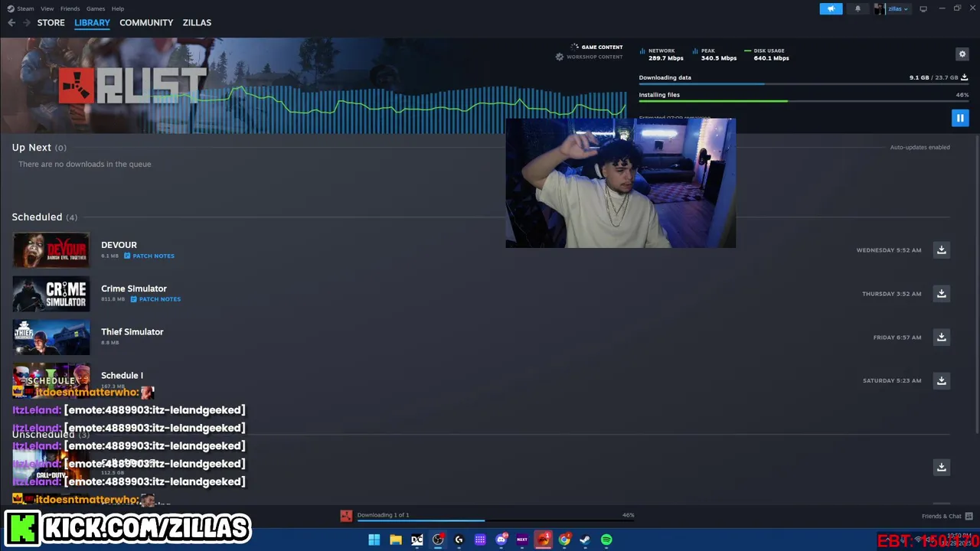Open Friends & Chat

[x=947, y=516]
